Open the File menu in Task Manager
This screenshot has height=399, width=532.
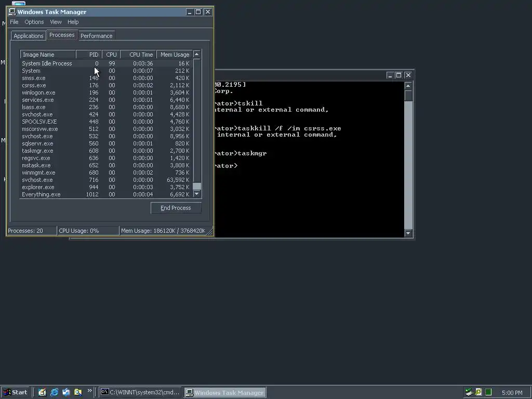tap(14, 22)
